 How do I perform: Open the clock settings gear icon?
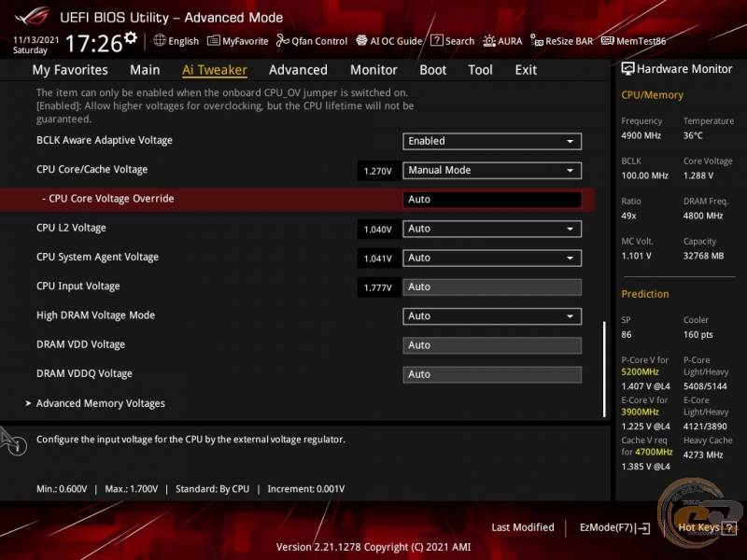130,37
